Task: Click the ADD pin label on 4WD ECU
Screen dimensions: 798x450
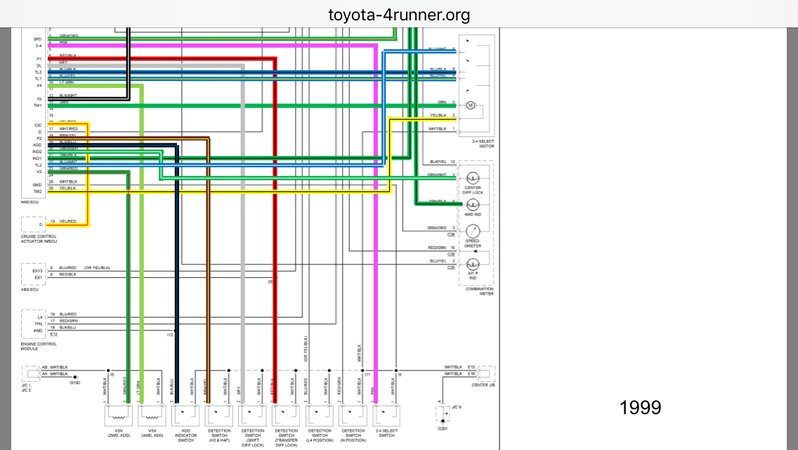Action: pos(37,145)
